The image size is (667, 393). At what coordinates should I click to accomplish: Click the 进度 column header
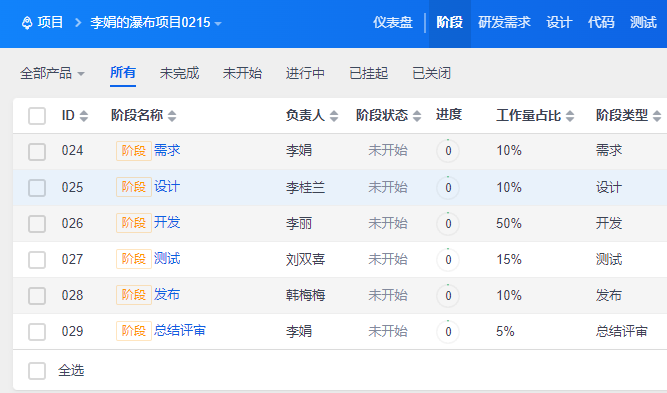[x=449, y=115]
